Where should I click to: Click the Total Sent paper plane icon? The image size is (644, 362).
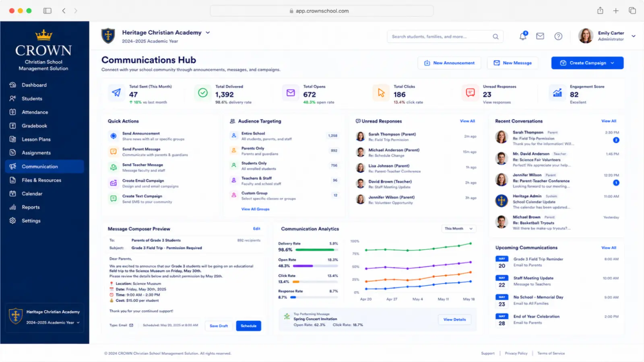click(116, 93)
